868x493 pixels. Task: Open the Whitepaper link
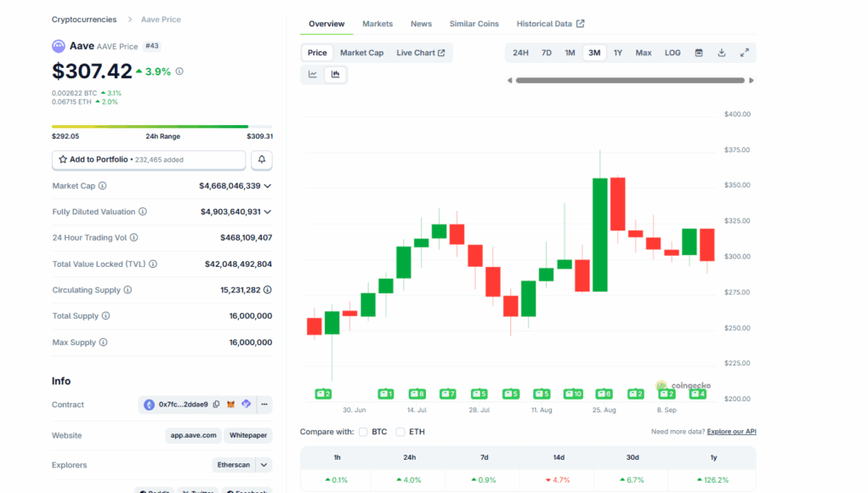248,435
